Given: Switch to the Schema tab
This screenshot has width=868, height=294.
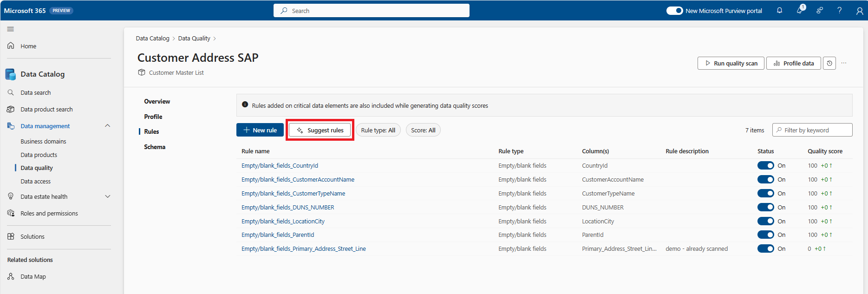Looking at the screenshot, I should point(155,147).
